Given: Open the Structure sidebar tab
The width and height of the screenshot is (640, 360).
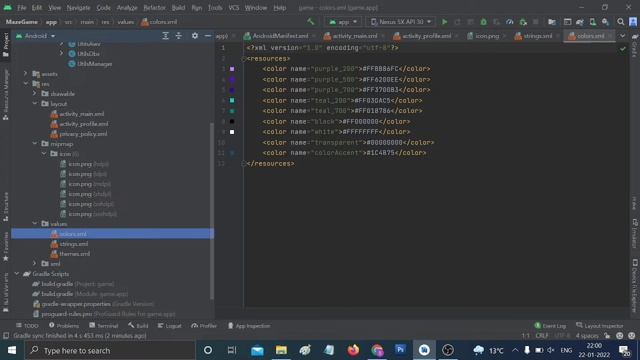Looking at the screenshot, I should (6, 207).
